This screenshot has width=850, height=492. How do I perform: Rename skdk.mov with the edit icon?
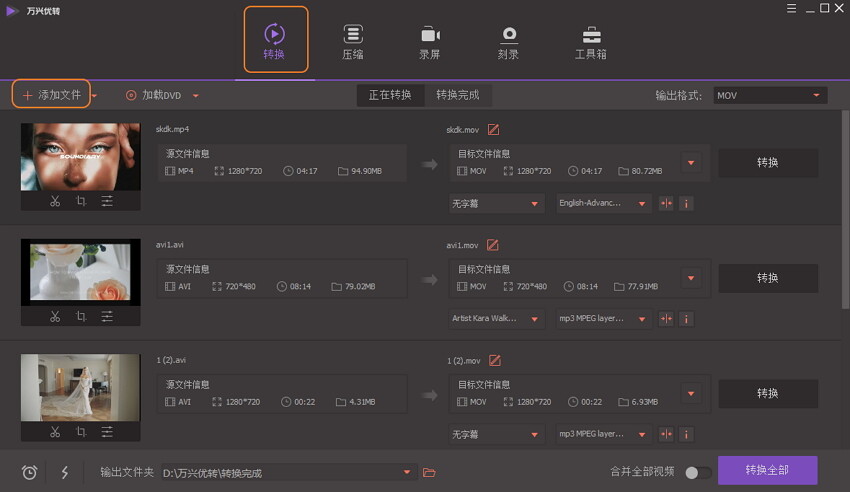pyautogui.click(x=493, y=130)
